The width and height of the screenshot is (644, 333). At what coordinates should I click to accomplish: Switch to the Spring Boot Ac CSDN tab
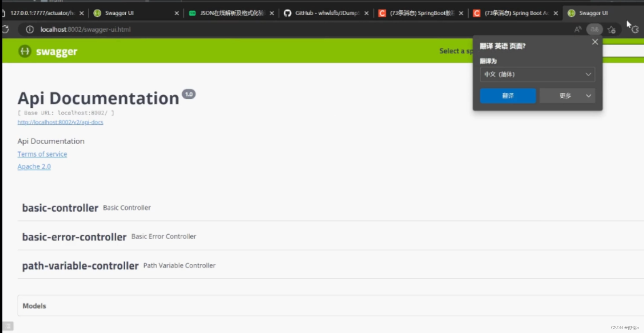[516, 13]
